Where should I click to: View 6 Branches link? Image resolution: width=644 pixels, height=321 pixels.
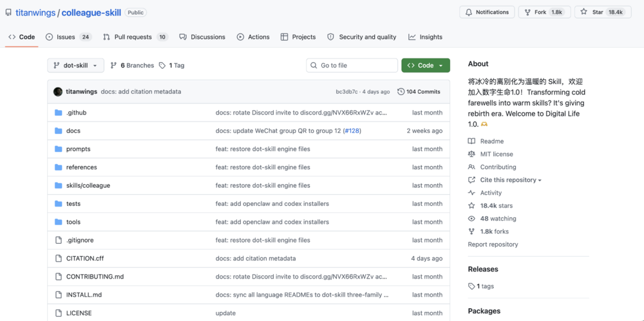(x=132, y=65)
